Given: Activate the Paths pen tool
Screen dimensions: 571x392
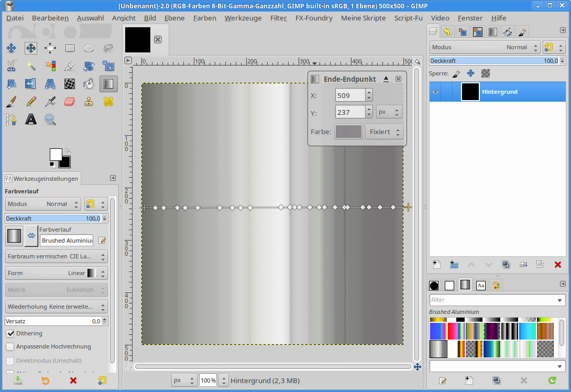Looking at the screenshot, I should 11,119.
